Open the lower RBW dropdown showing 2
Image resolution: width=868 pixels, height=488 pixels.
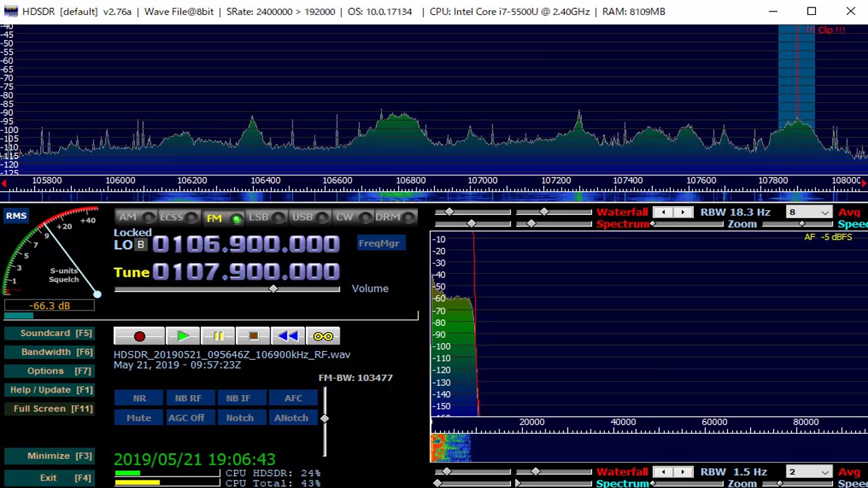808,472
